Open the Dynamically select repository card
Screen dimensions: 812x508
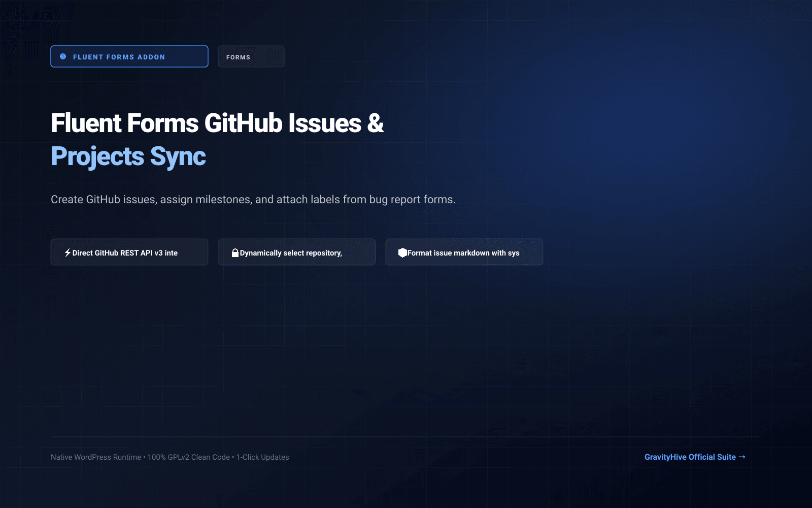[297, 252]
